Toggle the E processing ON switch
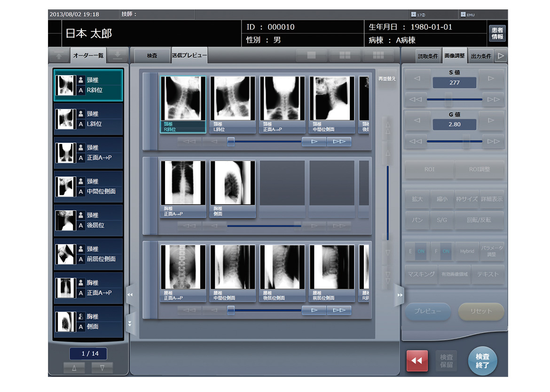Viewport: 550px width, 392px height. [x=417, y=251]
